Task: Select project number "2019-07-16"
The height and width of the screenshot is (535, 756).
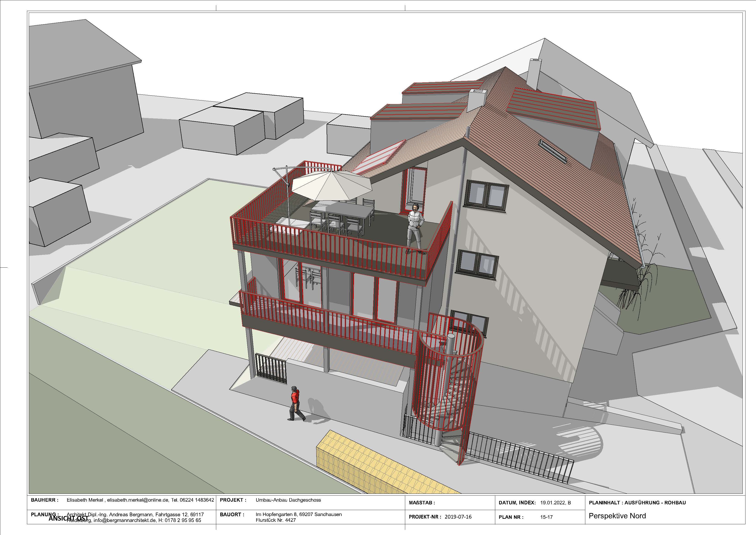Action: pos(458,517)
